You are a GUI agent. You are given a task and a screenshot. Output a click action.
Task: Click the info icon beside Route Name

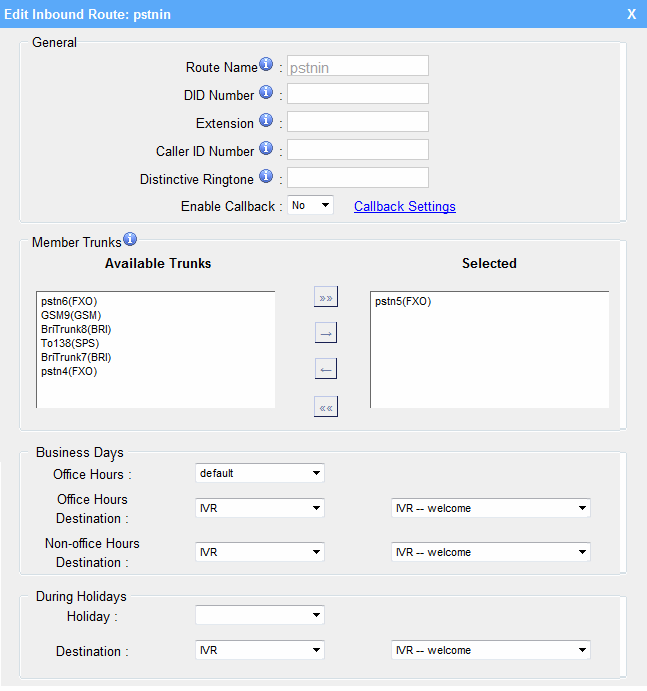[266, 65]
